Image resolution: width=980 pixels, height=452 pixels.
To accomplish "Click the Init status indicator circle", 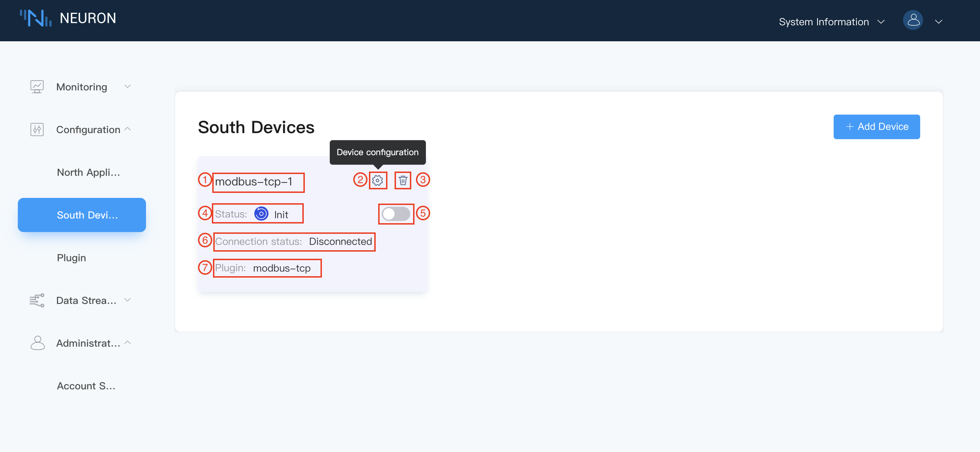I will point(261,214).
